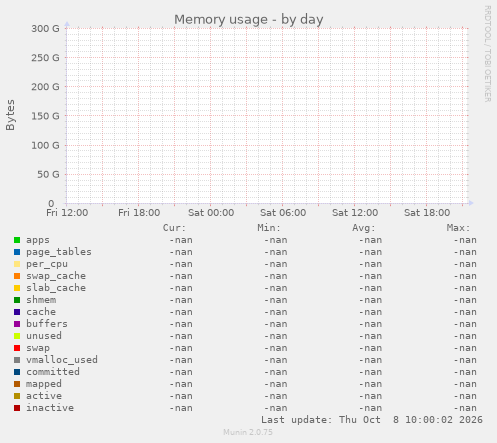Click the '50 G' y-axis value
Image resolution: width=497 pixels, height=443 pixels.
(x=48, y=174)
